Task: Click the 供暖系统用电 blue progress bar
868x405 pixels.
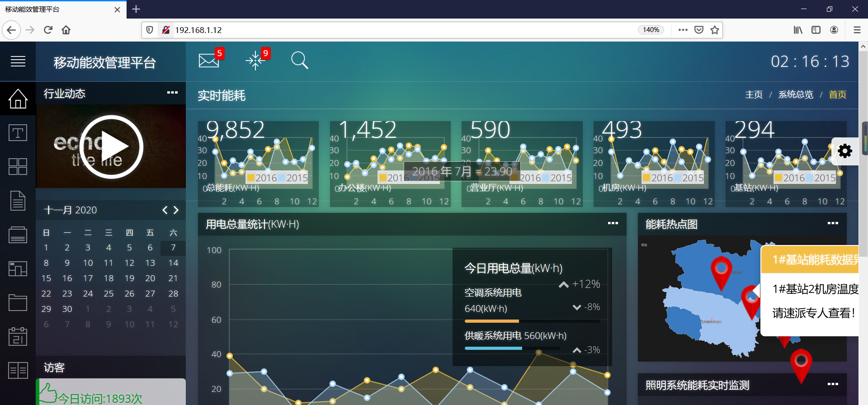Action: (x=493, y=348)
